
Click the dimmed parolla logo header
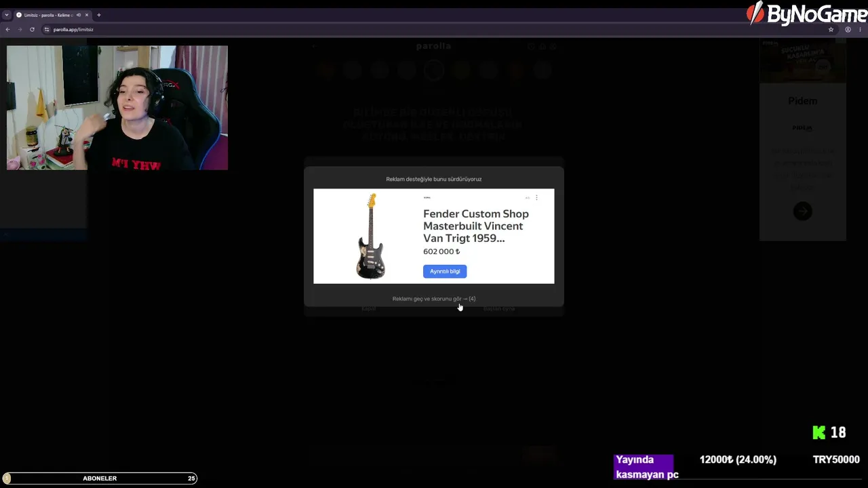tap(433, 46)
